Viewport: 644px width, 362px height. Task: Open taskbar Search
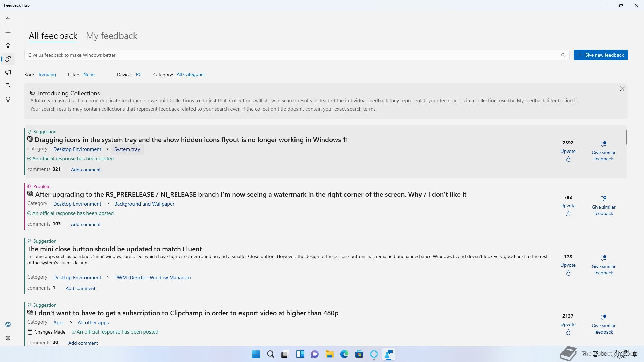[270, 354]
